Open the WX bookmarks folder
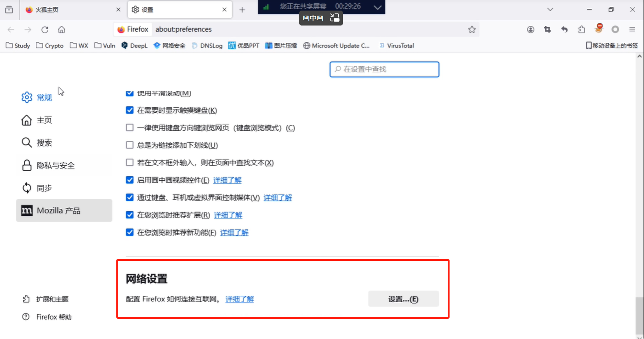 [79, 46]
